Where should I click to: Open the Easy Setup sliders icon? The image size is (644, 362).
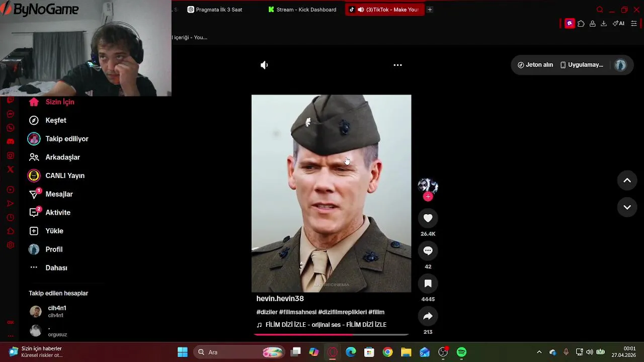point(634,24)
